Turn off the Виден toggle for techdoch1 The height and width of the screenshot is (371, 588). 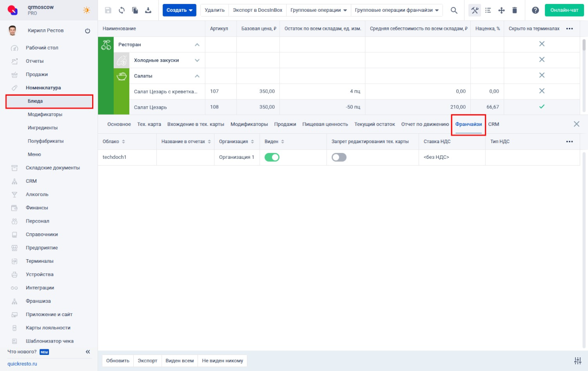pyautogui.click(x=272, y=157)
